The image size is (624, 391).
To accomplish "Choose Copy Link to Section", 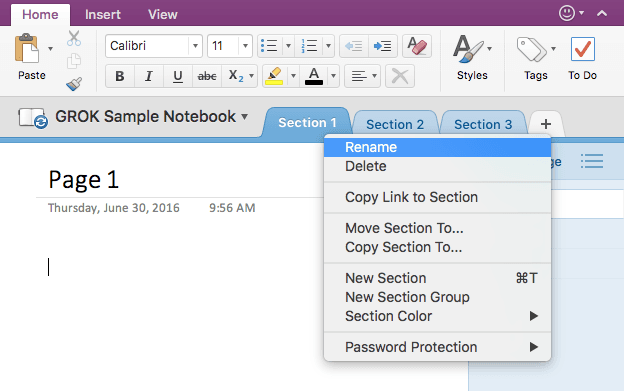I will point(437,197).
